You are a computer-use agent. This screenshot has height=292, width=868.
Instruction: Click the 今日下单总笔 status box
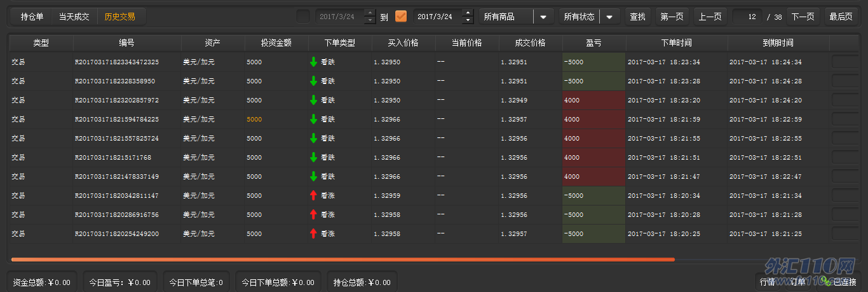(196, 282)
